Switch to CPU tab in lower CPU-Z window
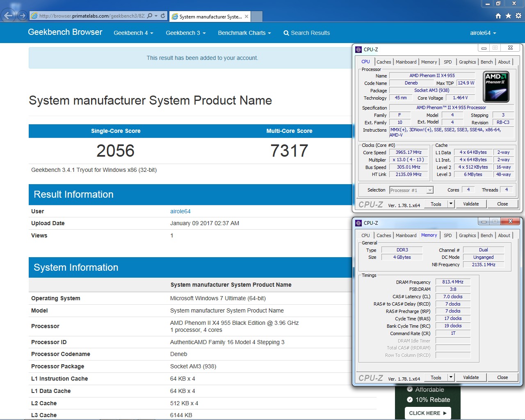Image resolution: width=525 pixels, height=420 pixels. pos(365,235)
